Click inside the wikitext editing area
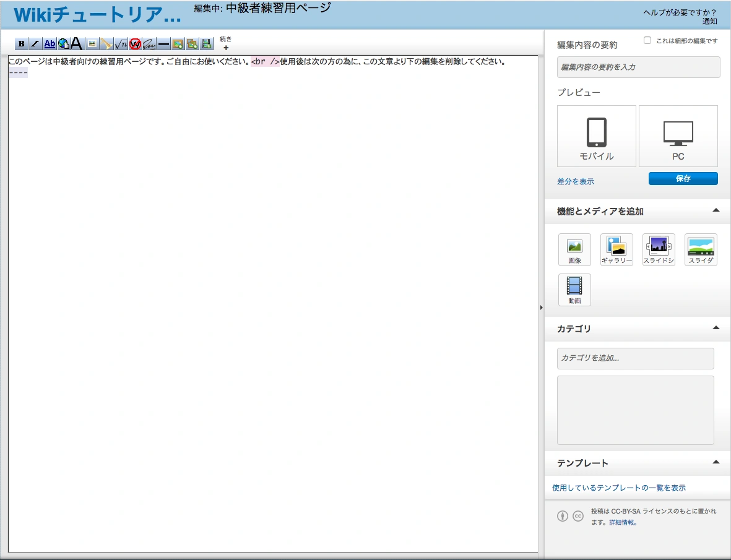This screenshot has width=731, height=560. tap(273, 303)
